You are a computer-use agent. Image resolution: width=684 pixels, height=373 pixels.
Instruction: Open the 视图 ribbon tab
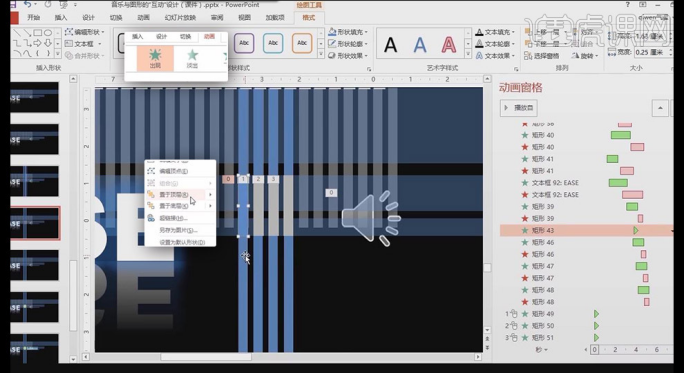[244, 17]
